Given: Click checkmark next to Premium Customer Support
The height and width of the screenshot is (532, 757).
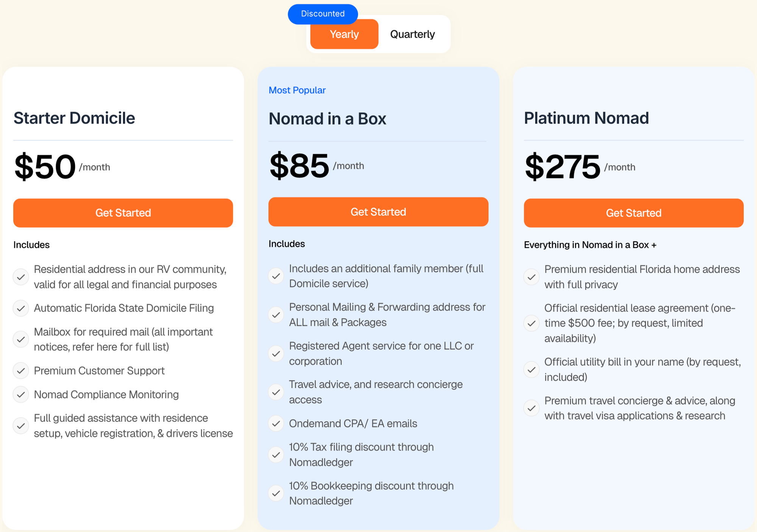Looking at the screenshot, I should (21, 371).
